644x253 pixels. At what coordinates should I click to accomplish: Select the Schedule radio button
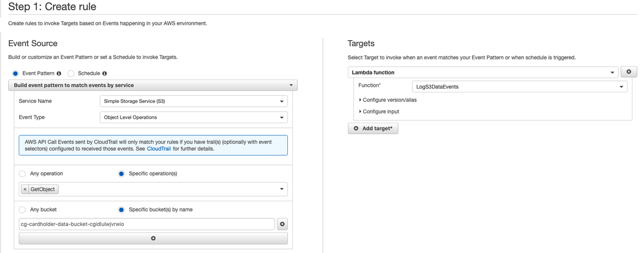click(x=71, y=73)
